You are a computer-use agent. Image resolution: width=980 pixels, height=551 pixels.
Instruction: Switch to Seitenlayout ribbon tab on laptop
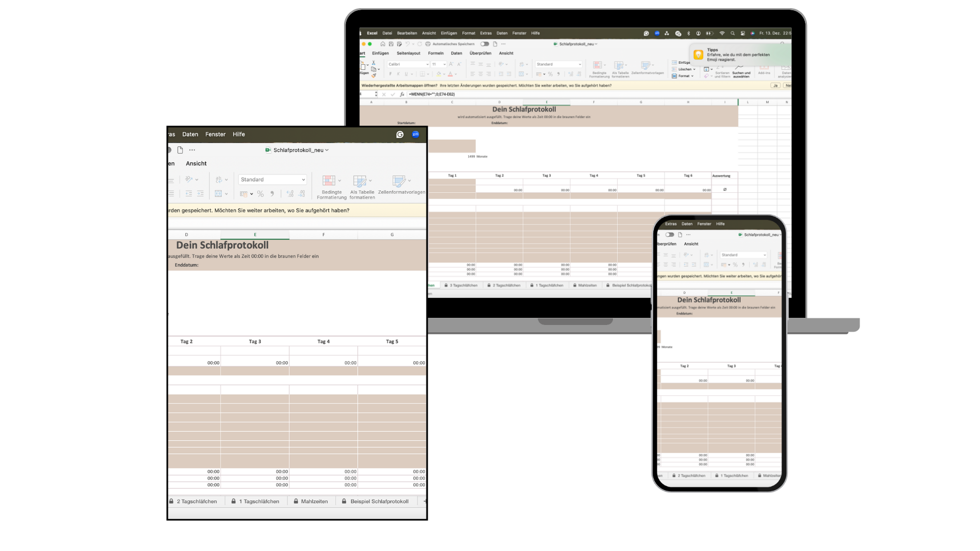point(408,53)
